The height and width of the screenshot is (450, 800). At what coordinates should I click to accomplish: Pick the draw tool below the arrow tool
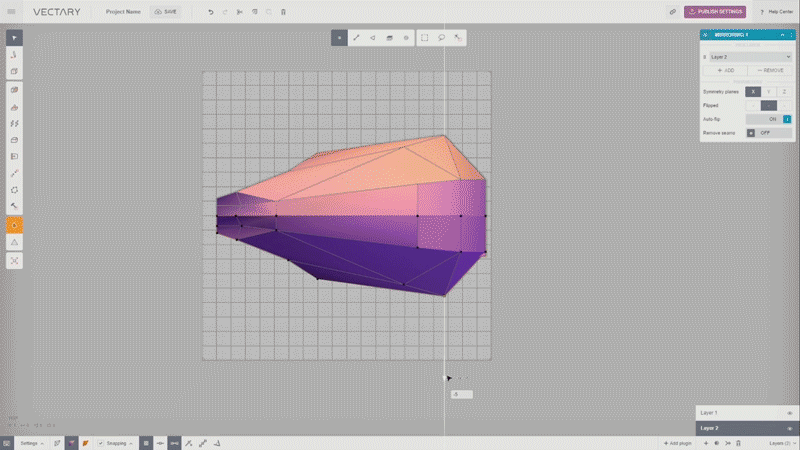(14, 55)
